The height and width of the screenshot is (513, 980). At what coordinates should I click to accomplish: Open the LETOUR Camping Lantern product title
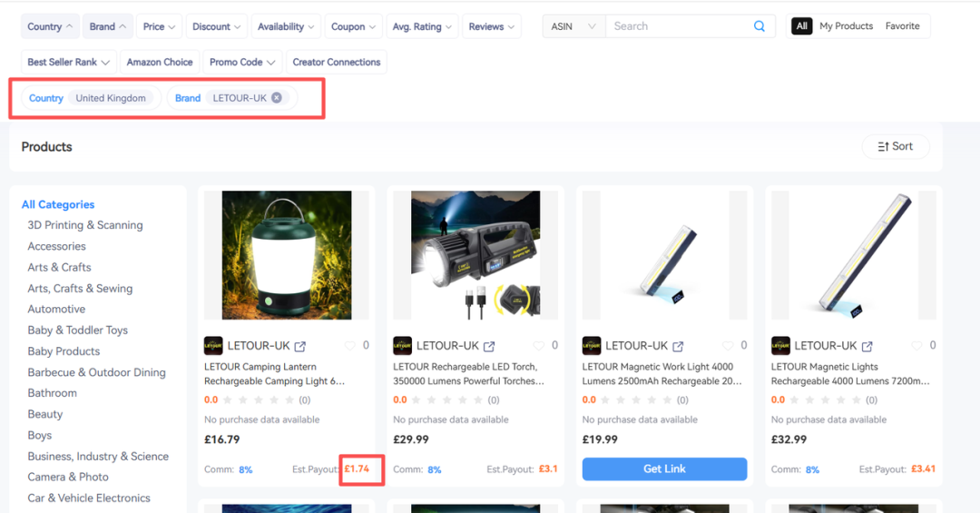pos(274,374)
